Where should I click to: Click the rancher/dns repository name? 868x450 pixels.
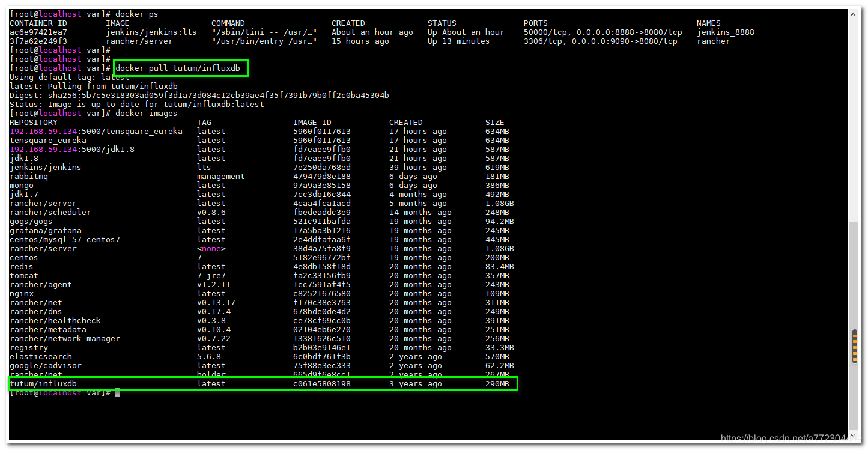(x=36, y=312)
